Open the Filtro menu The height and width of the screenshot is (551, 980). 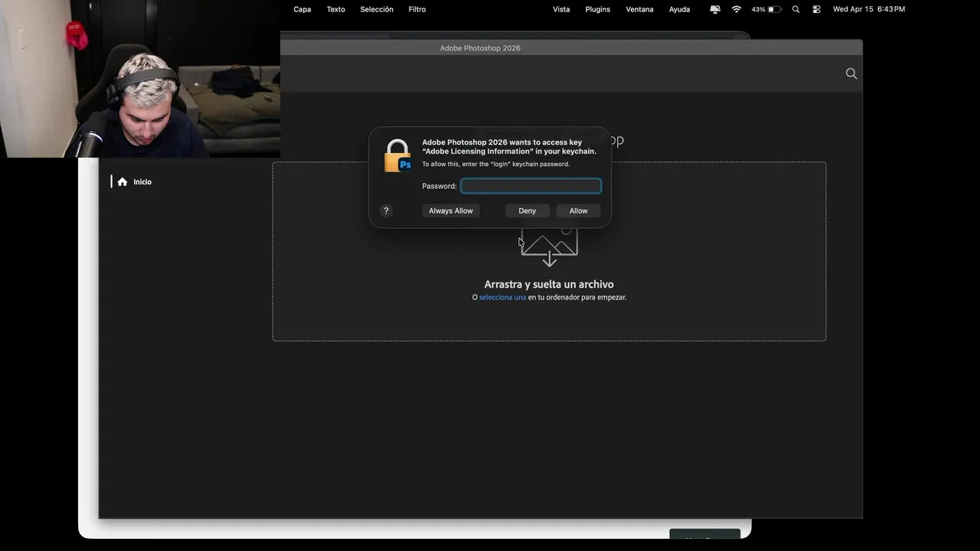point(417,9)
